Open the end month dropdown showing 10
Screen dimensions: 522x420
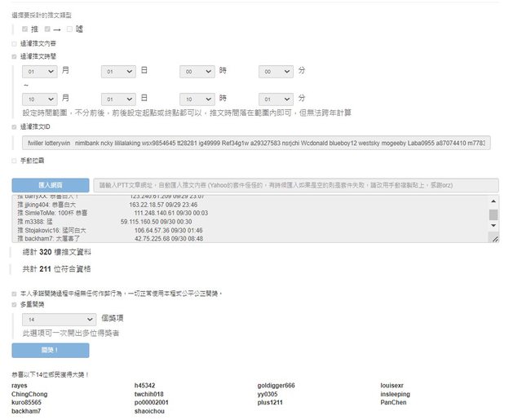coord(39,98)
